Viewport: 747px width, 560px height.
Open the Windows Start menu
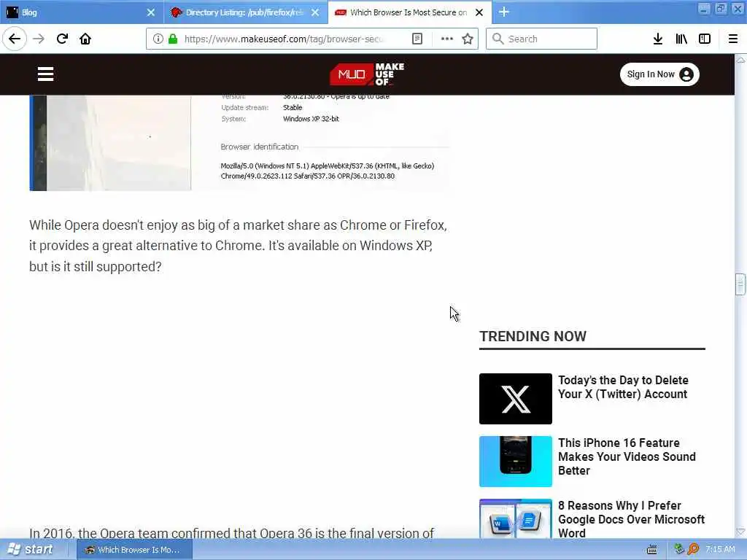tap(29, 550)
